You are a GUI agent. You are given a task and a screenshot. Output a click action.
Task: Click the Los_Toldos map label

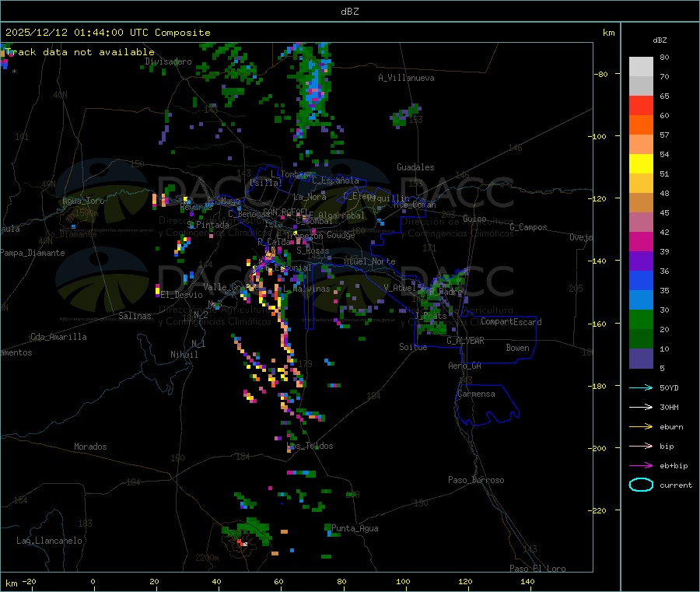(310, 446)
